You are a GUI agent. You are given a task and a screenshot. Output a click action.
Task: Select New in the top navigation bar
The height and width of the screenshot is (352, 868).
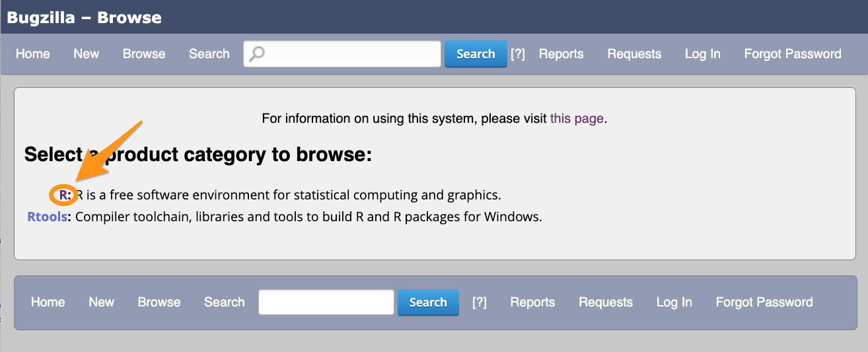click(86, 54)
